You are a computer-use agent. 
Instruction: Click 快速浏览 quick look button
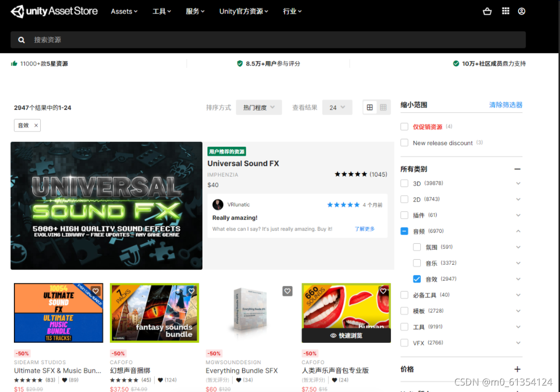[346, 336]
